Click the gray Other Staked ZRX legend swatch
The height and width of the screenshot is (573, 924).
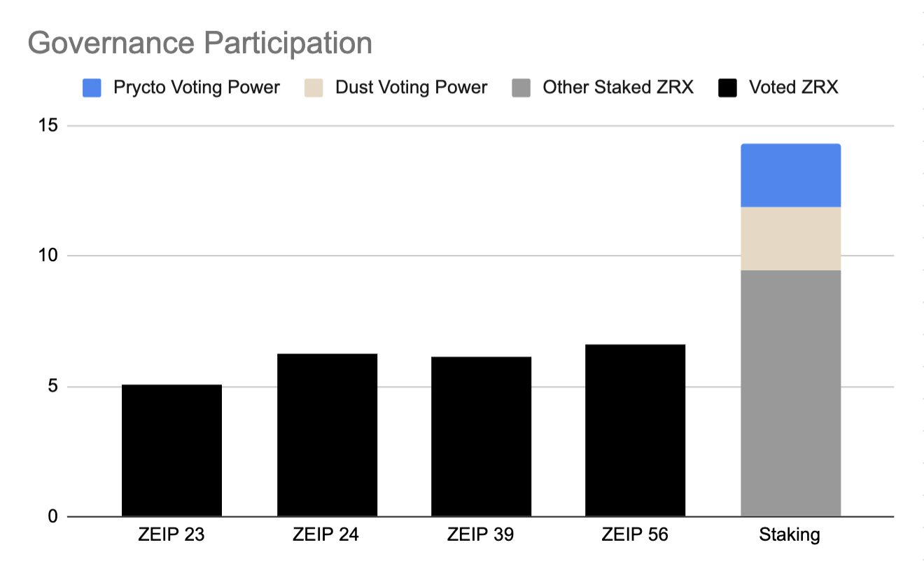click(521, 88)
